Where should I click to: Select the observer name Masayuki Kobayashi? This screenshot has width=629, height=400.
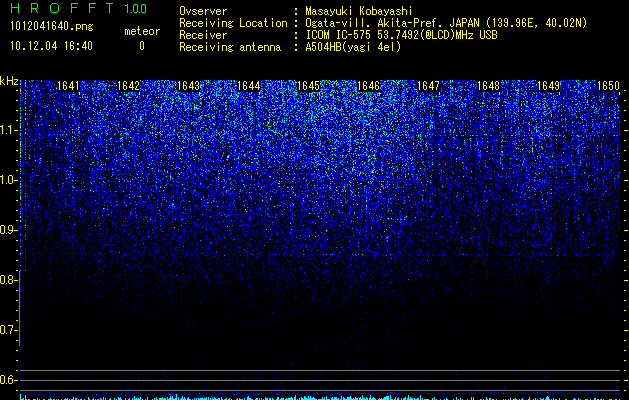click(x=359, y=11)
